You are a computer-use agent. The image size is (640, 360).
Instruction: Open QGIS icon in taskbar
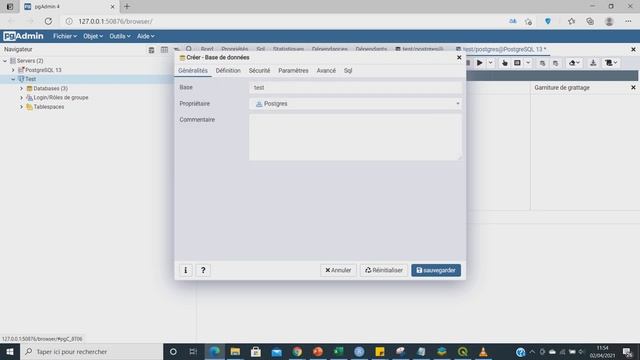coord(462,351)
